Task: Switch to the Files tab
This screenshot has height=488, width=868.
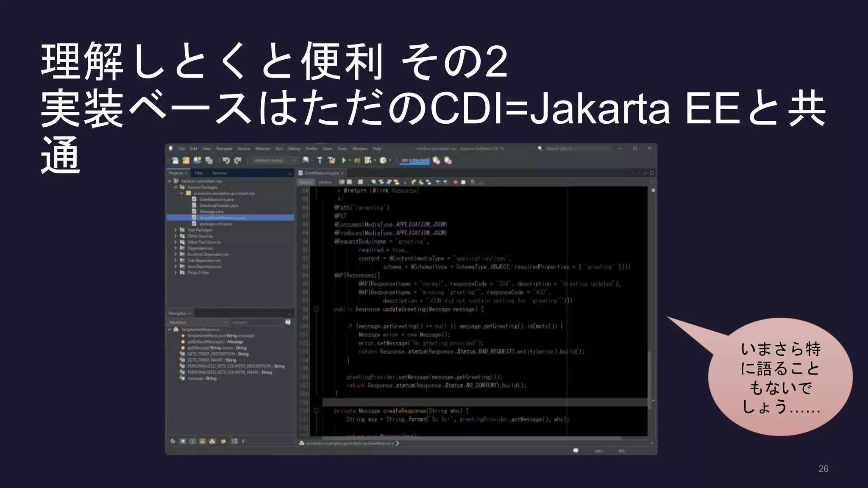Action: pos(199,173)
